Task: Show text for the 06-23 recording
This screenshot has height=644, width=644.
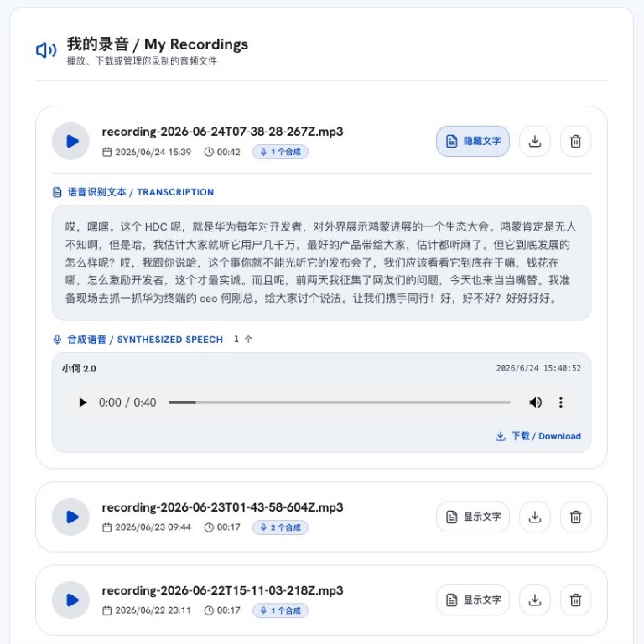Action: tap(473, 517)
